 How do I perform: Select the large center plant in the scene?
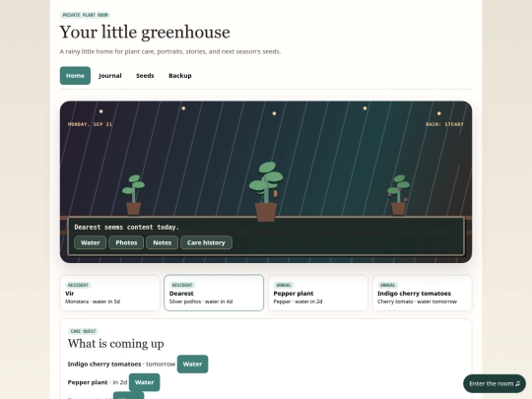266,192
